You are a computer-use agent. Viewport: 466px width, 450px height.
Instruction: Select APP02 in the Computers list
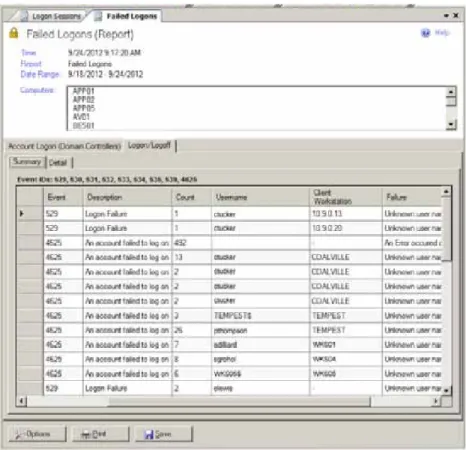tap(84, 99)
